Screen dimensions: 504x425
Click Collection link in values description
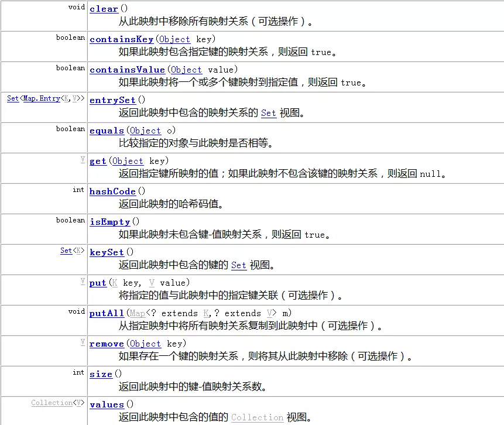[257, 417]
